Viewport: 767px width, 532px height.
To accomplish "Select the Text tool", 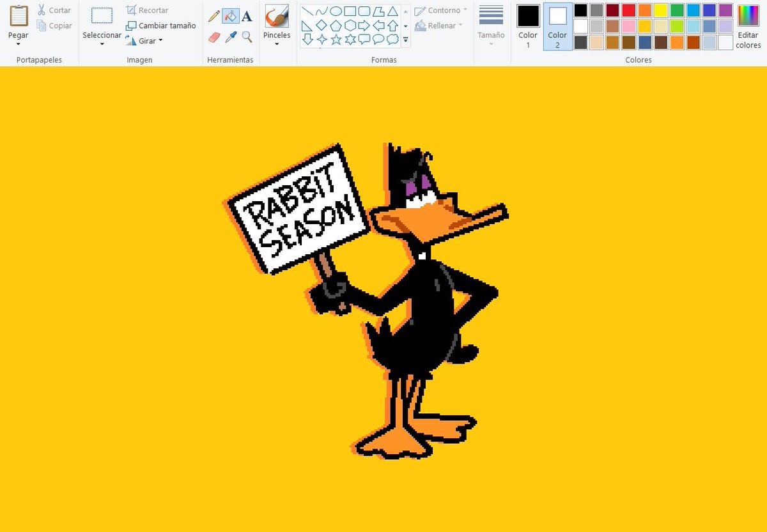I will pos(247,16).
